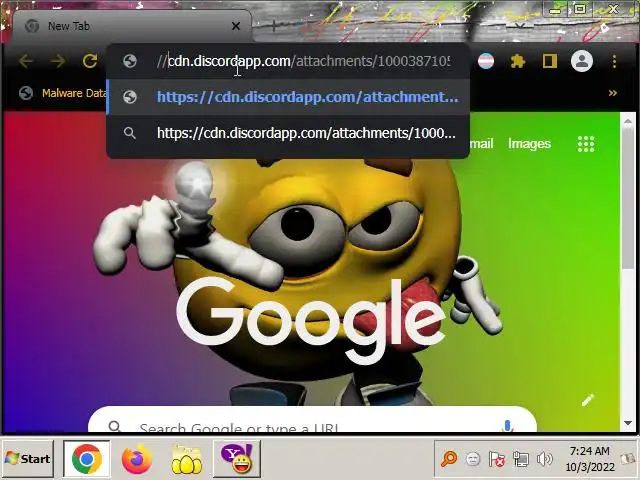
Task: Open the transgender flag extension icon
Action: pyautogui.click(x=486, y=61)
